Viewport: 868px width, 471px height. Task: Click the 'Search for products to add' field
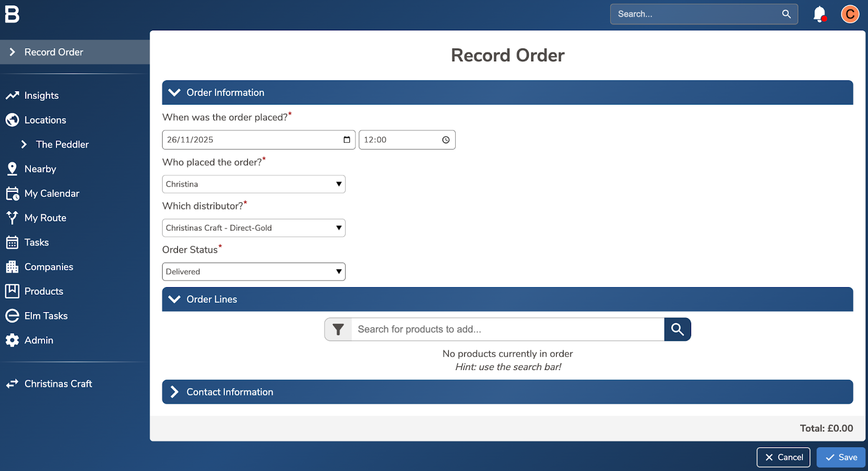click(x=507, y=329)
